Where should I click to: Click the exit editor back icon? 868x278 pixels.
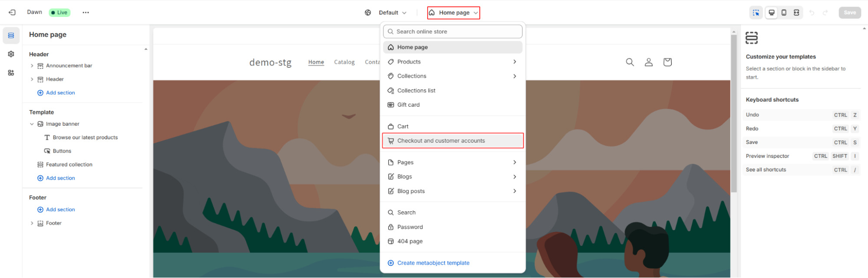coord(12,13)
